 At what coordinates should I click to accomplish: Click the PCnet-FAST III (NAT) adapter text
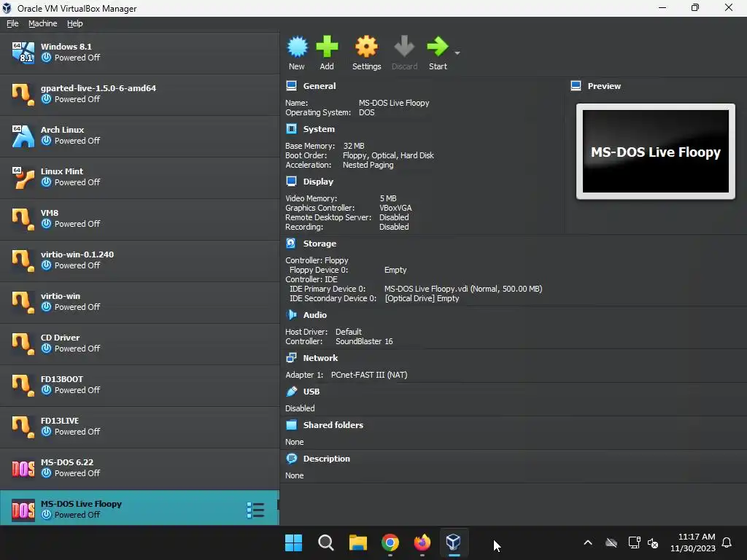(x=369, y=375)
